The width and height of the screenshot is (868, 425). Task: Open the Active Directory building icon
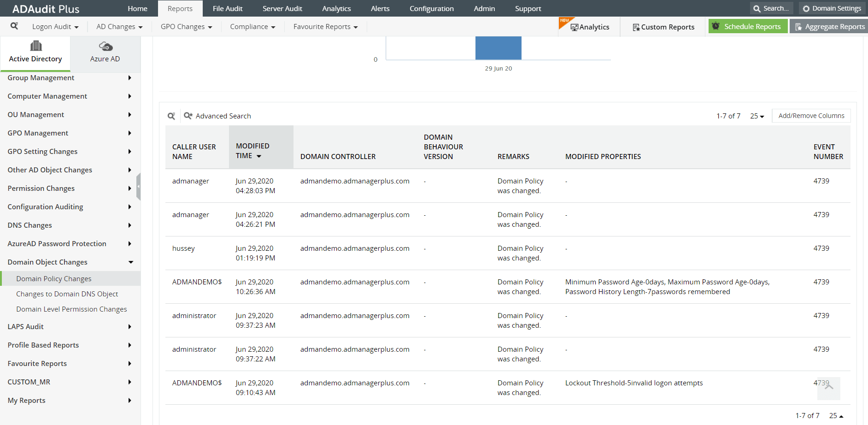(x=35, y=46)
